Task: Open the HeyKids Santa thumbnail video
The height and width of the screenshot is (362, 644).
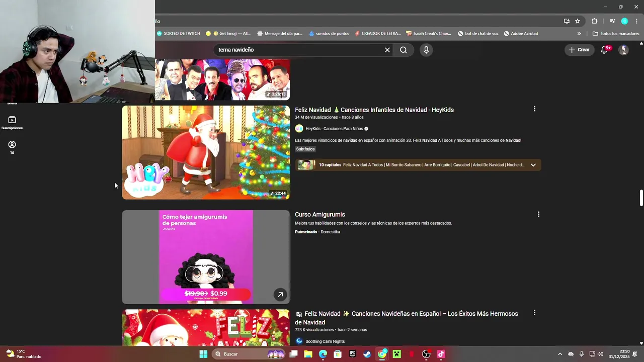Action: pyautogui.click(x=206, y=152)
